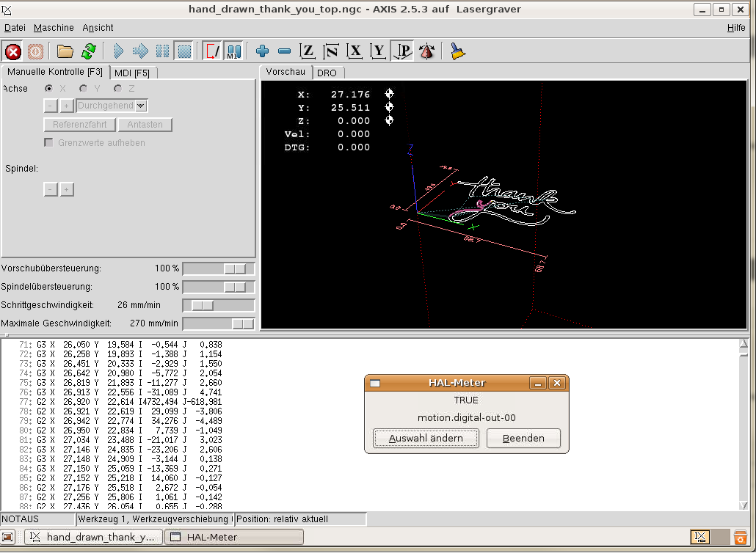Switch to X side view icon
This screenshot has height=553, width=756.
355,51
